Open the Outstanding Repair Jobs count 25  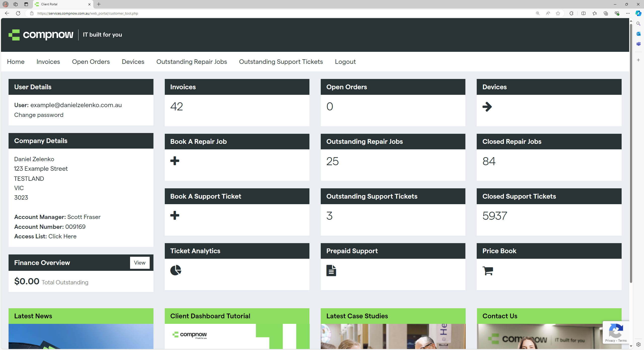pos(333,161)
